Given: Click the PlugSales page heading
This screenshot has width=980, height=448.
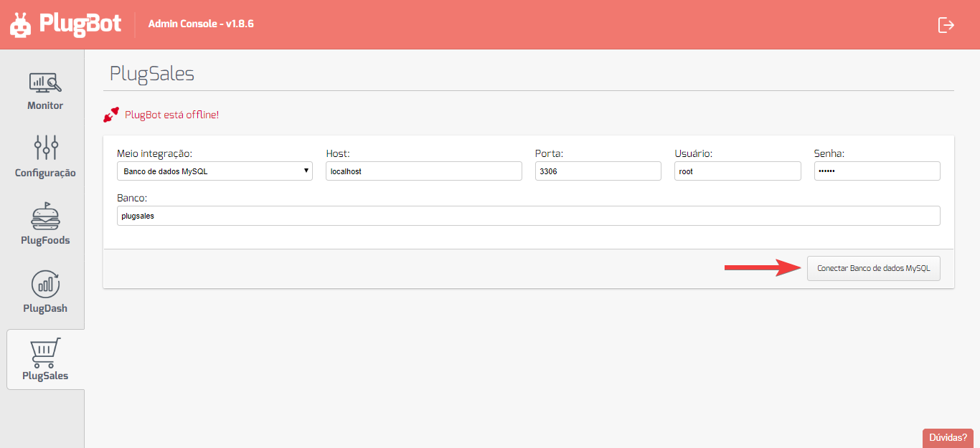Looking at the screenshot, I should [152, 74].
